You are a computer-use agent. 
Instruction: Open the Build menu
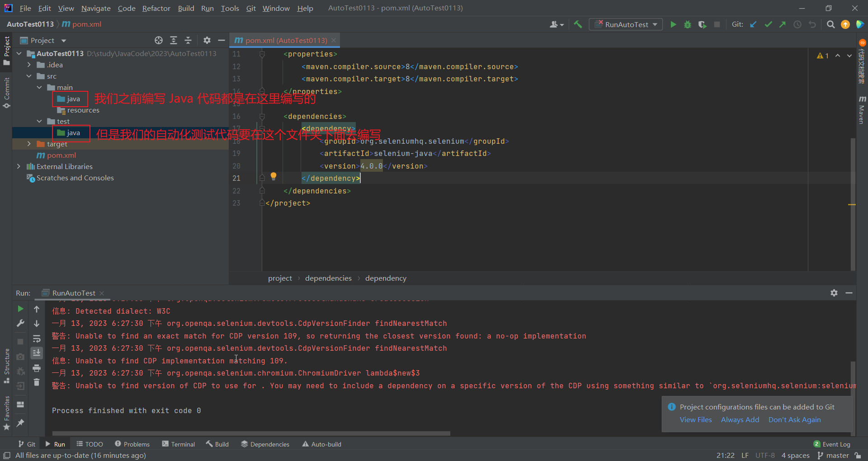pyautogui.click(x=186, y=8)
